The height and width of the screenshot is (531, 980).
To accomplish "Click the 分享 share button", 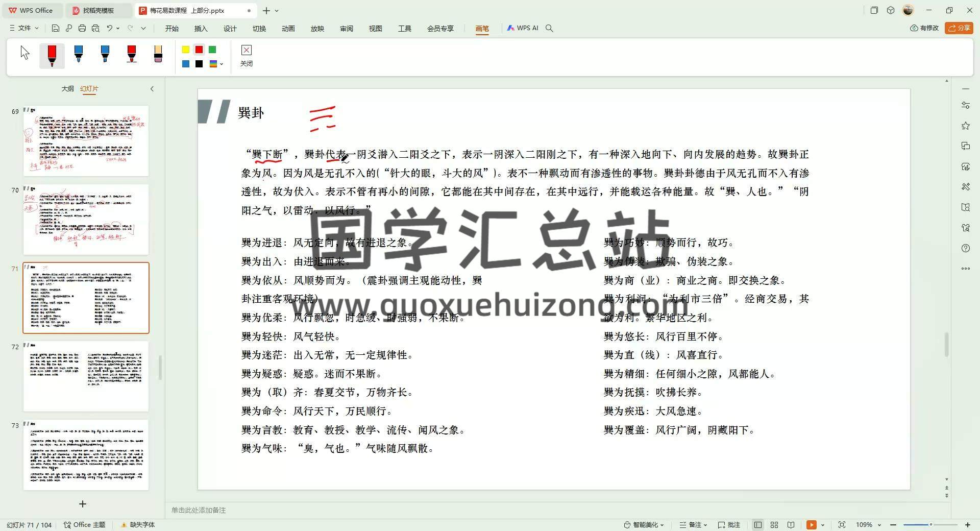I will click(x=959, y=28).
